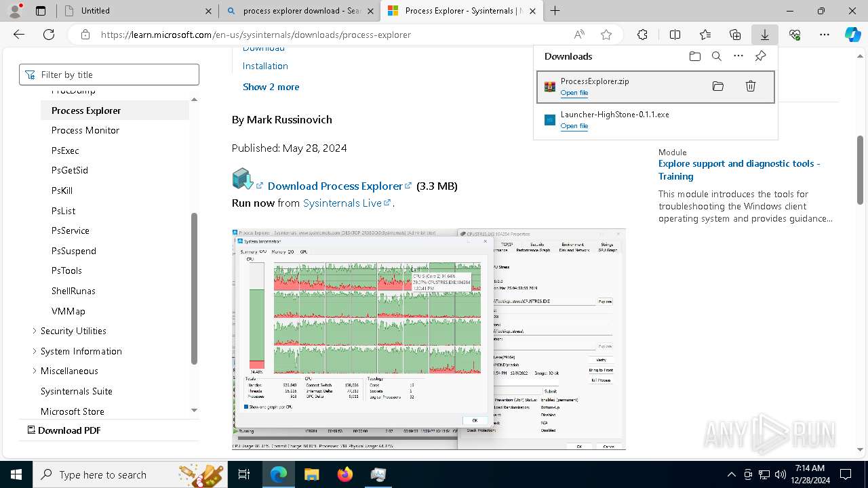Launch Firefox from taskbar
Screen dimensions: 868x488
(x=345, y=474)
